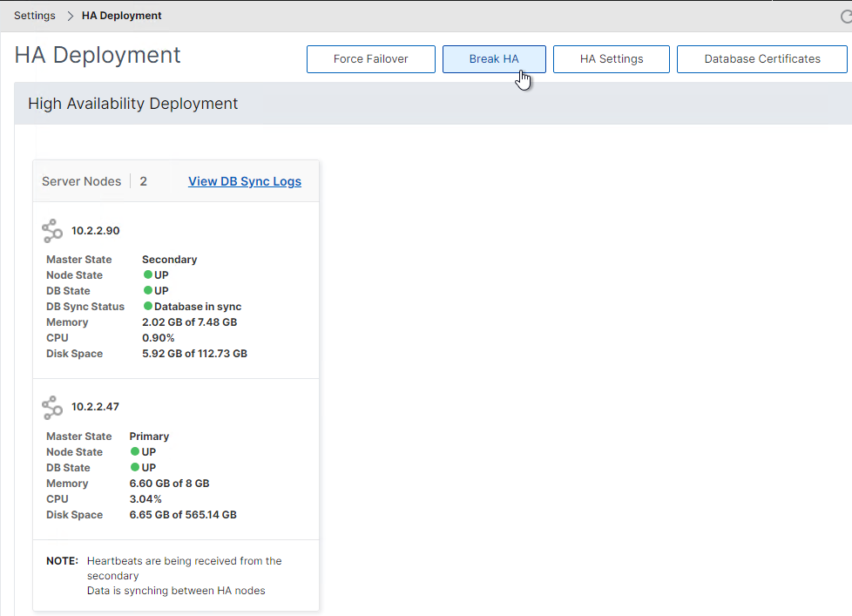Click the green Node State dot for 10.2.2.90
Viewport: 852px width, 616px height.
[x=148, y=274]
